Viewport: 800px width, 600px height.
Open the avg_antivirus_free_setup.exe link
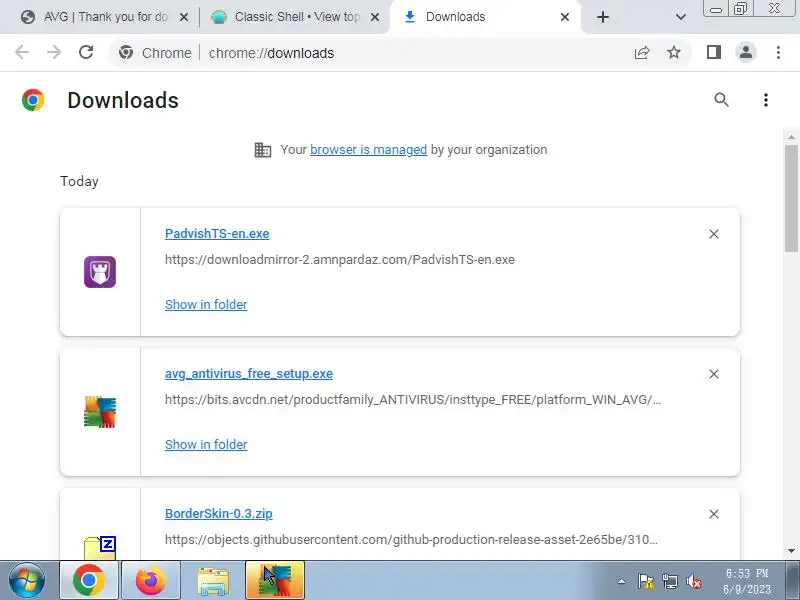[x=248, y=374]
